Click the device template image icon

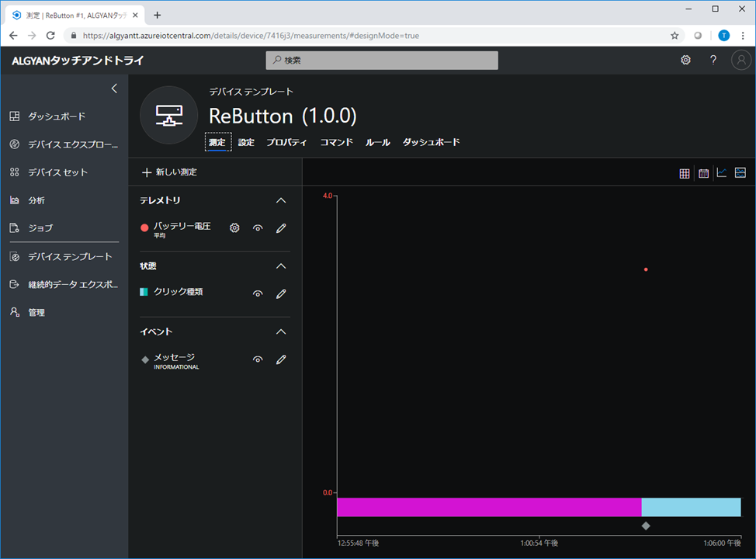click(x=168, y=115)
